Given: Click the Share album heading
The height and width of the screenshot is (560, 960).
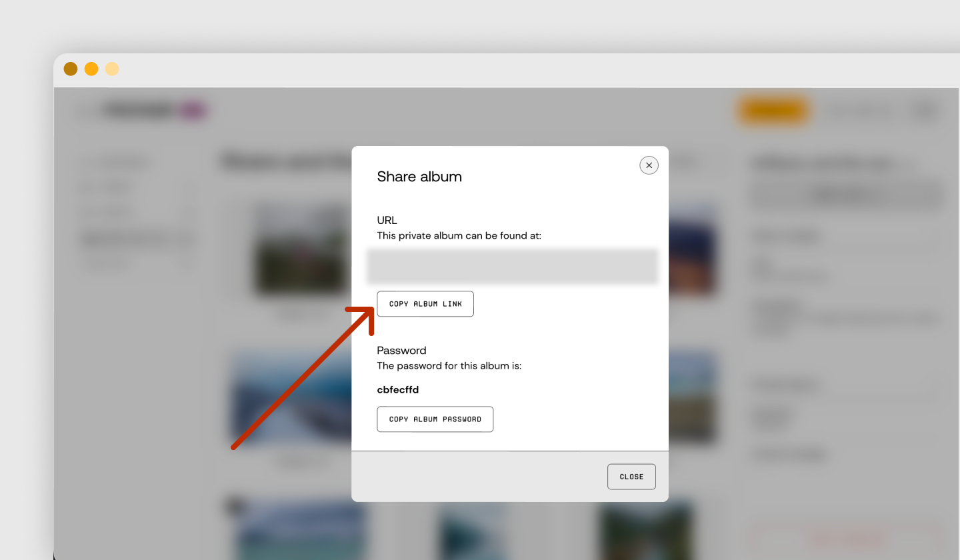Looking at the screenshot, I should click(419, 177).
